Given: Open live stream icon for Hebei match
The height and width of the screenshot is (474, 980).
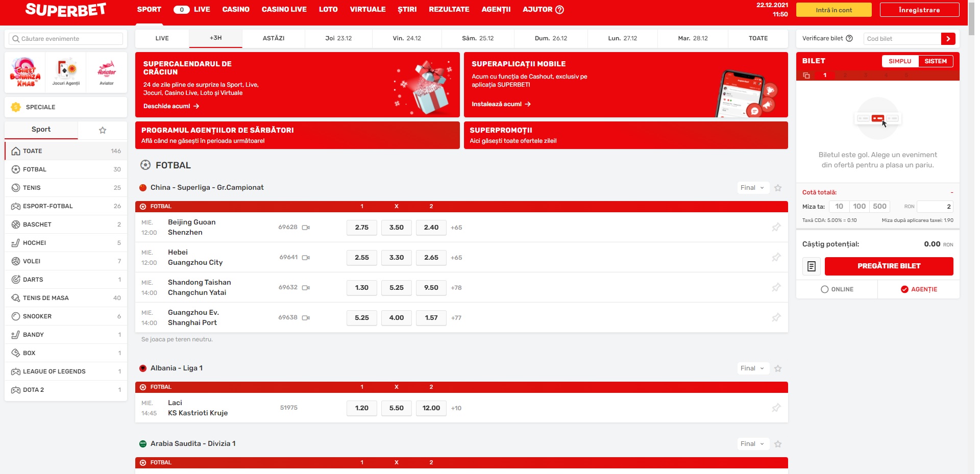Looking at the screenshot, I should pos(306,258).
